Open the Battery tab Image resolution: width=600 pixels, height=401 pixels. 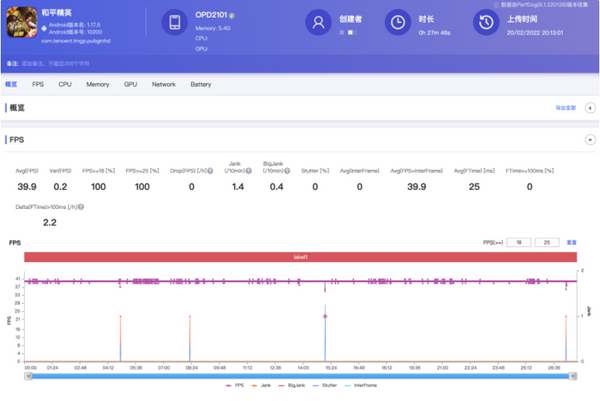click(x=200, y=85)
